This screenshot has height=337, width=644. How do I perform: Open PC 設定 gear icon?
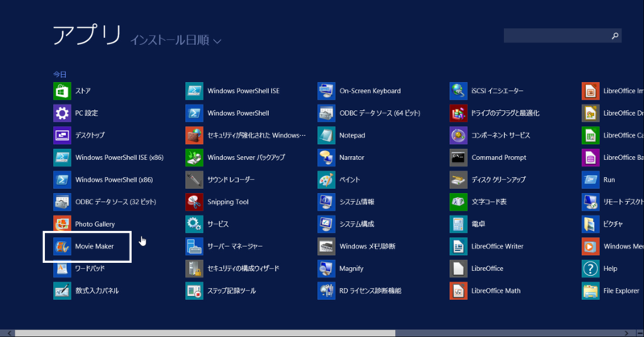point(62,113)
